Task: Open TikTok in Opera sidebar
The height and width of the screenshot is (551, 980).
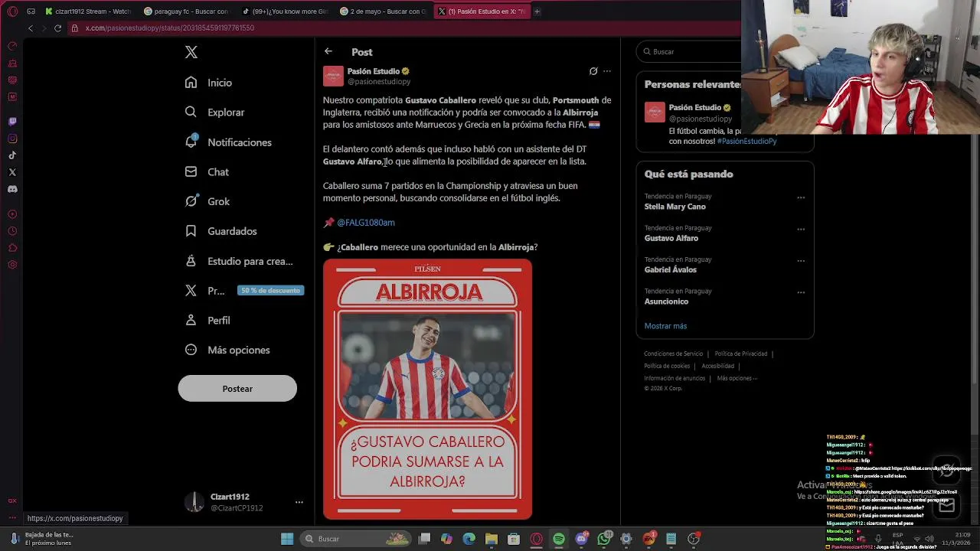Action: coord(12,155)
